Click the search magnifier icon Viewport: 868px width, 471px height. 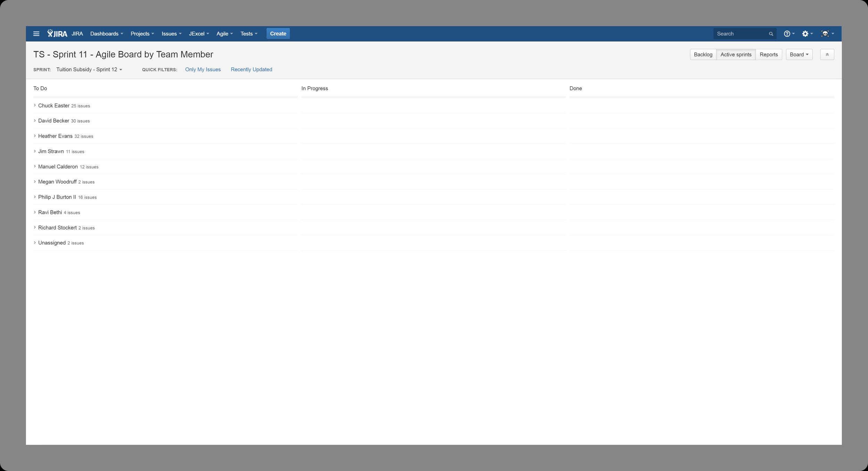pos(771,34)
